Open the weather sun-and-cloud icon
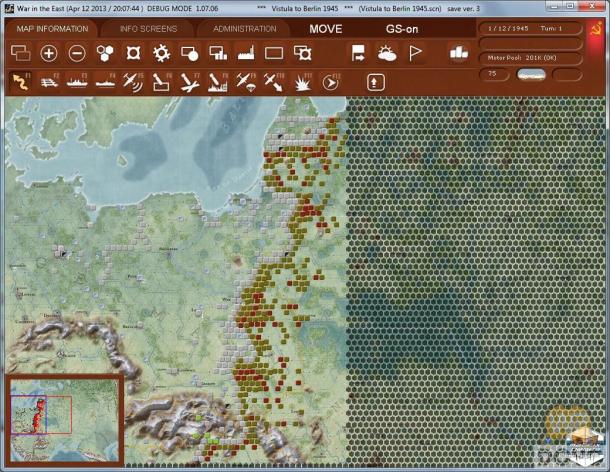The height and width of the screenshot is (472, 610). 387,53
